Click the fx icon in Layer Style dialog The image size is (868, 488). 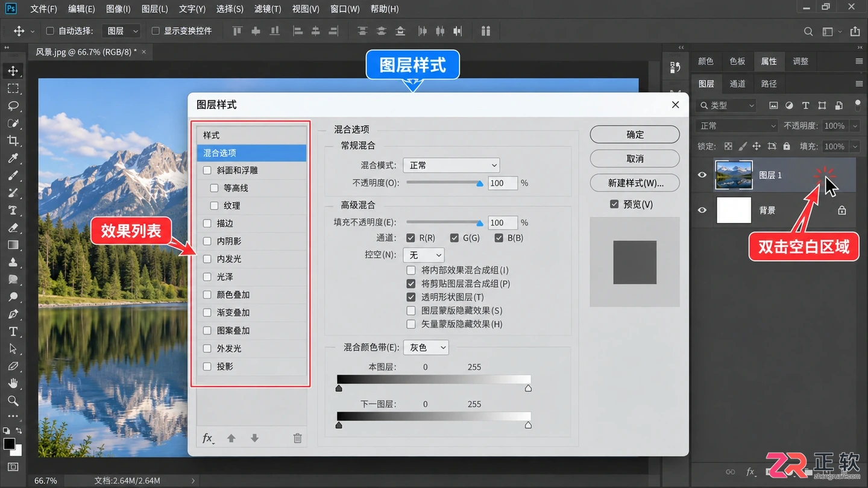click(208, 438)
